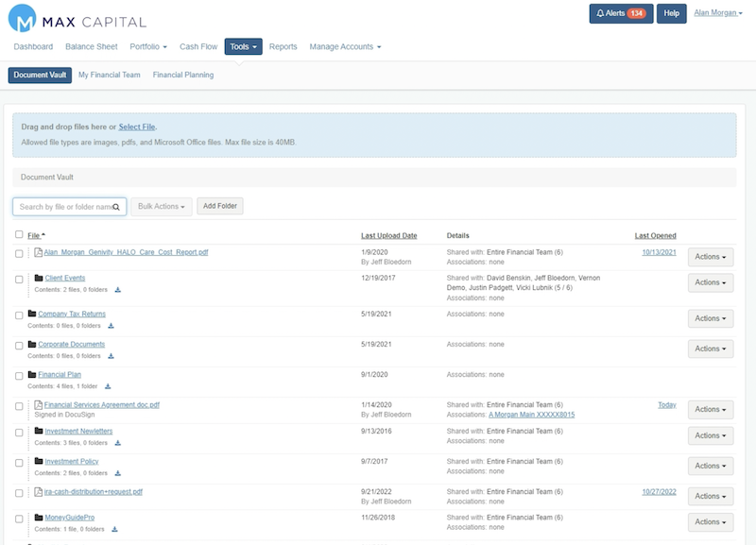This screenshot has width=756, height=545.
Task: Check the Company Tax Returns checkbox
Action: coord(19,315)
